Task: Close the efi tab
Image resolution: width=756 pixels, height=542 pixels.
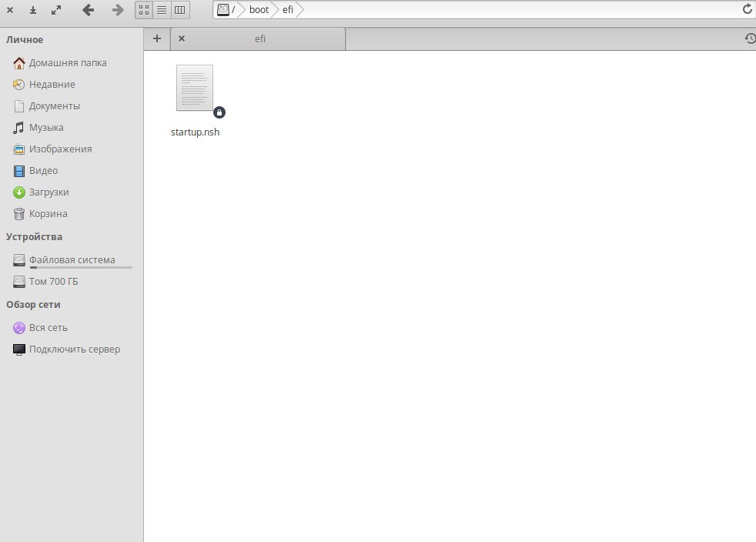Action: (x=181, y=38)
